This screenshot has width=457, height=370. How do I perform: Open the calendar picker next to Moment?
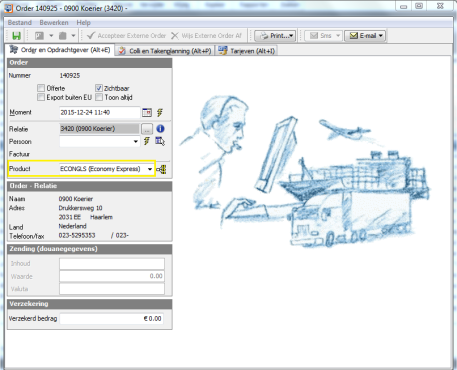point(147,113)
